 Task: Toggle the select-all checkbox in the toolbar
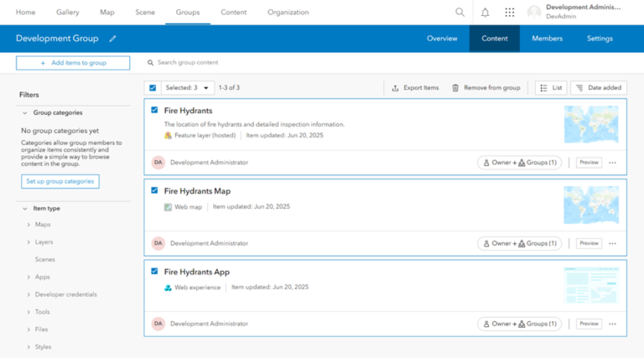click(x=153, y=88)
